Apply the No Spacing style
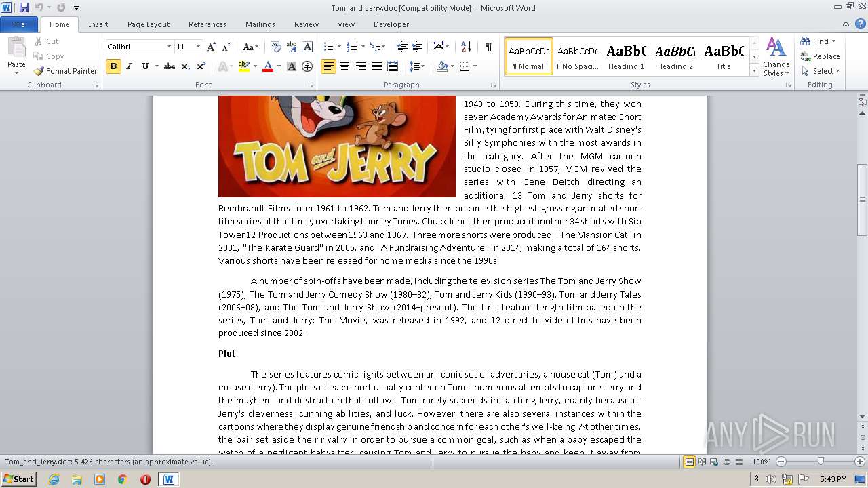The image size is (868, 488). coord(577,56)
